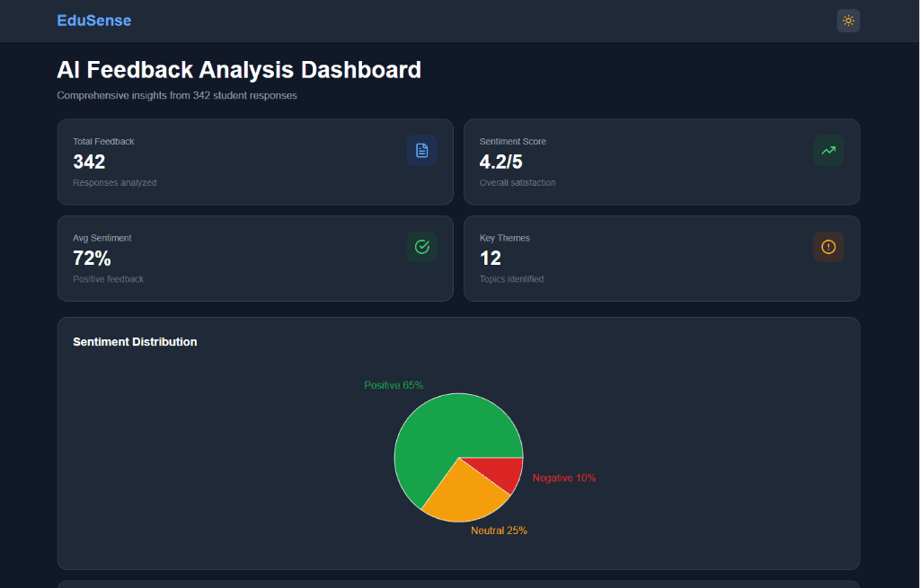Viewport: 920px width, 588px height.
Task: Click the 'Key Themes' card label
Action: pos(505,238)
